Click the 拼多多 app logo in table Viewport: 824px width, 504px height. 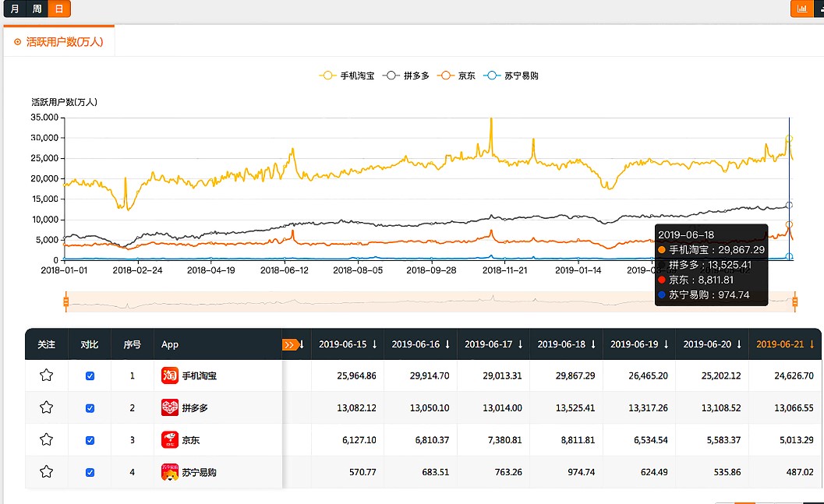[170, 407]
